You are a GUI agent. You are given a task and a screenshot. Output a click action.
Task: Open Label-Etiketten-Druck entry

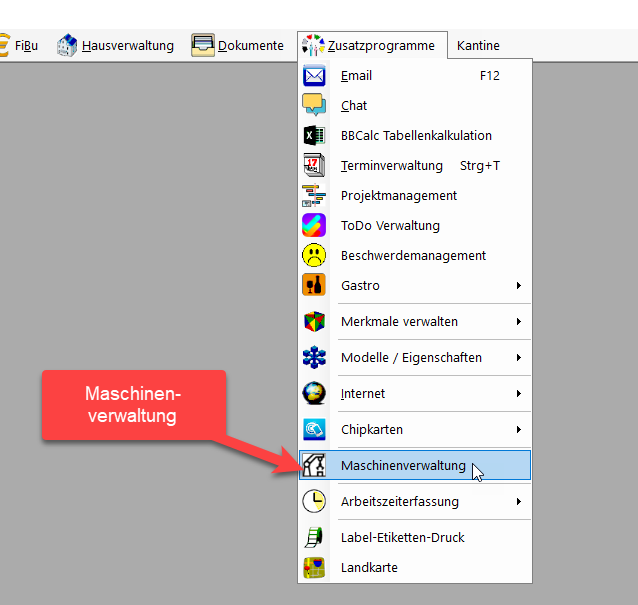(415, 537)
